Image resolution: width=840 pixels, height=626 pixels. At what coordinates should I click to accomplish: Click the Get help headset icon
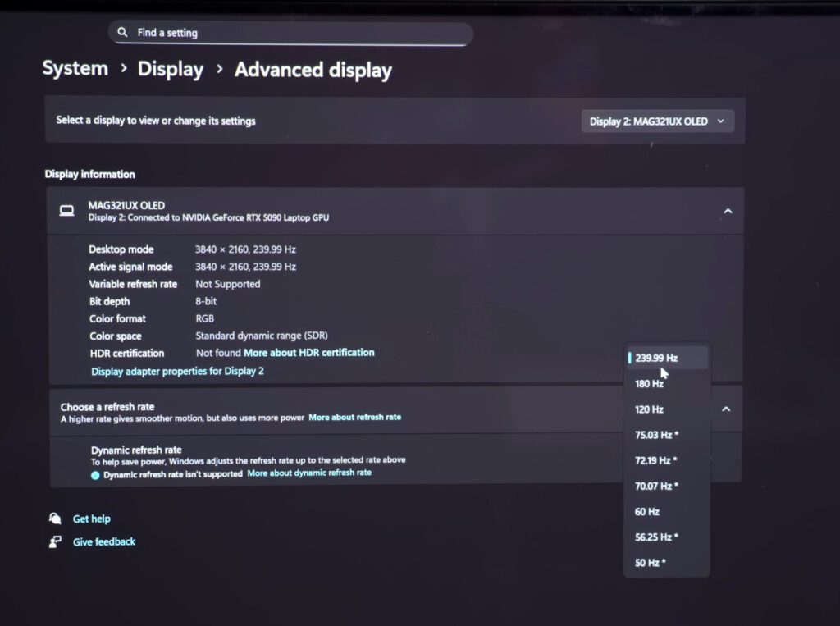pyautogui.click(x=55, y=519)
